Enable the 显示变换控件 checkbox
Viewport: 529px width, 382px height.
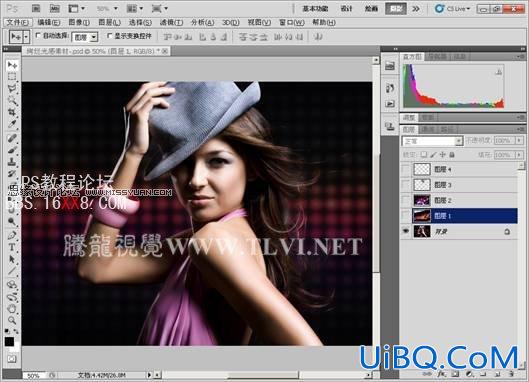point(109,35)
